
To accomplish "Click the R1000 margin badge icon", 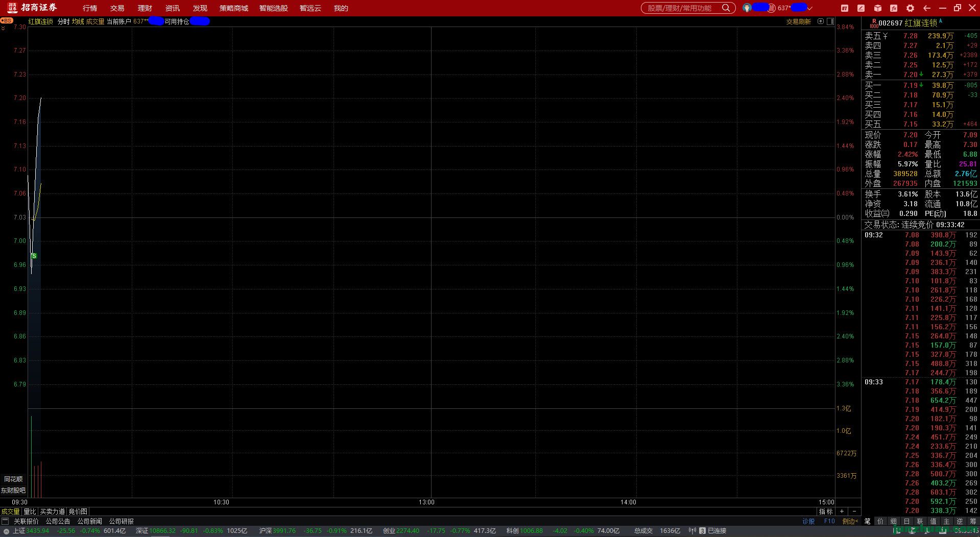I will [874, 23].
